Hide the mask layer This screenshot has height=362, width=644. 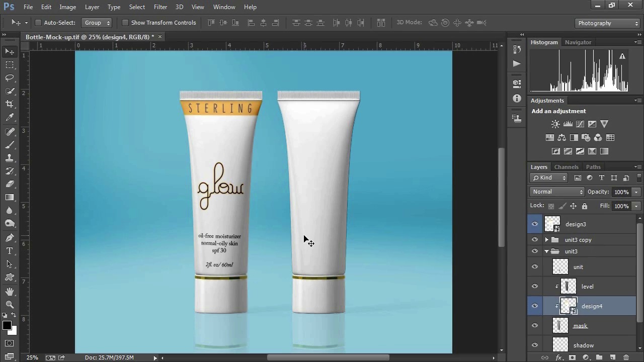535,326
